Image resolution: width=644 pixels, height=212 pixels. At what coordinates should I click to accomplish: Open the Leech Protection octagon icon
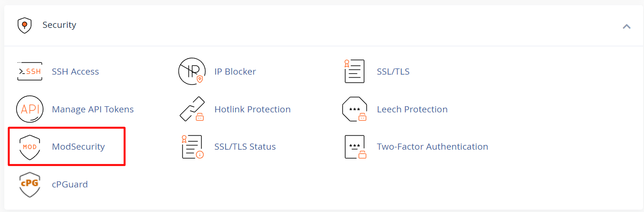point(355,109)
